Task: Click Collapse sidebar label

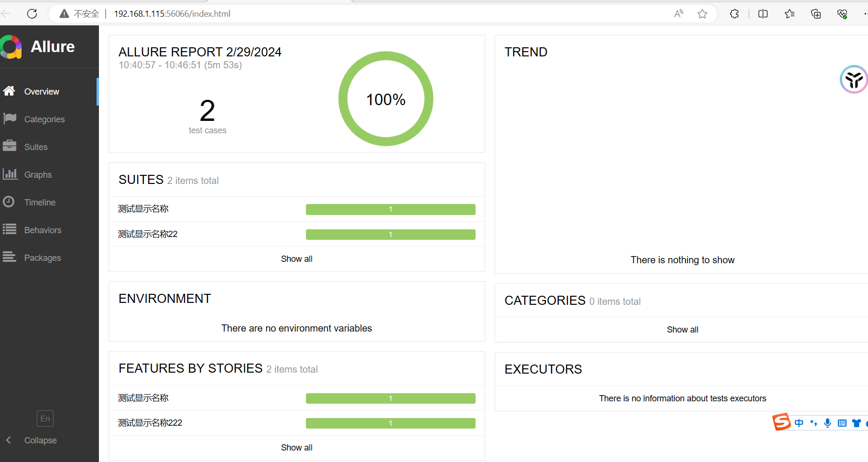Action: click(41, 441)
